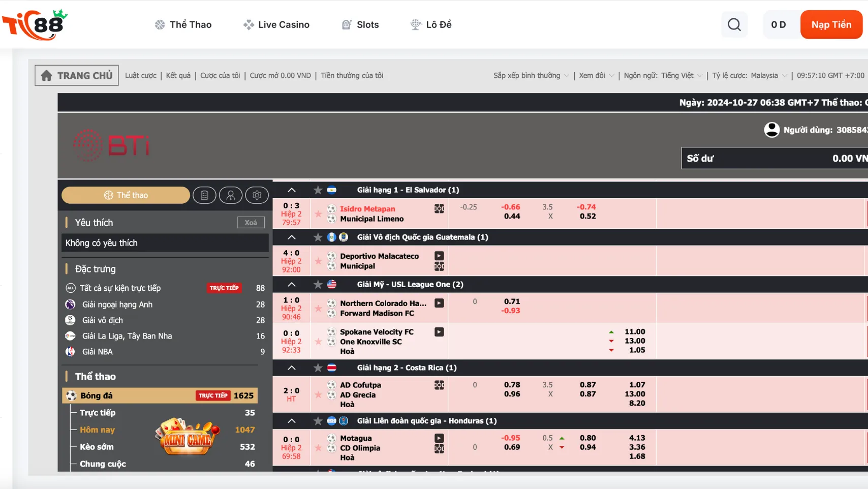Image resolution: width=868 pixels, height=489 pixels.
Task: Open the user account icon in sidebar
Action: [x=231, y=195]
